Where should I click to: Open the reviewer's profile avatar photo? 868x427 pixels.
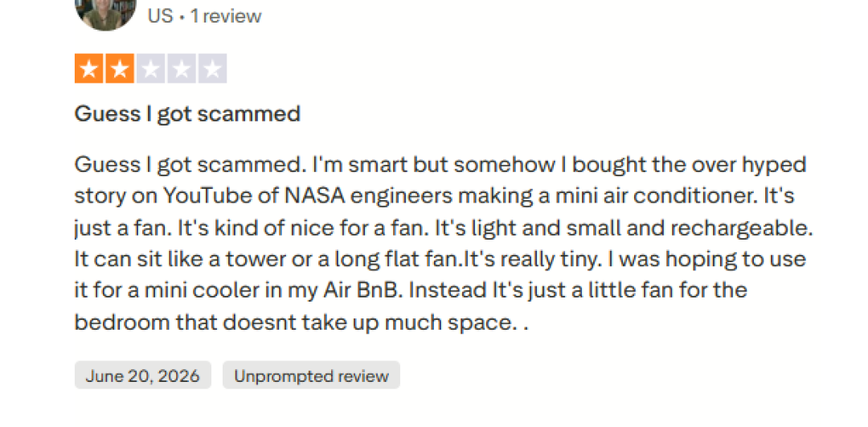[105, 12]
